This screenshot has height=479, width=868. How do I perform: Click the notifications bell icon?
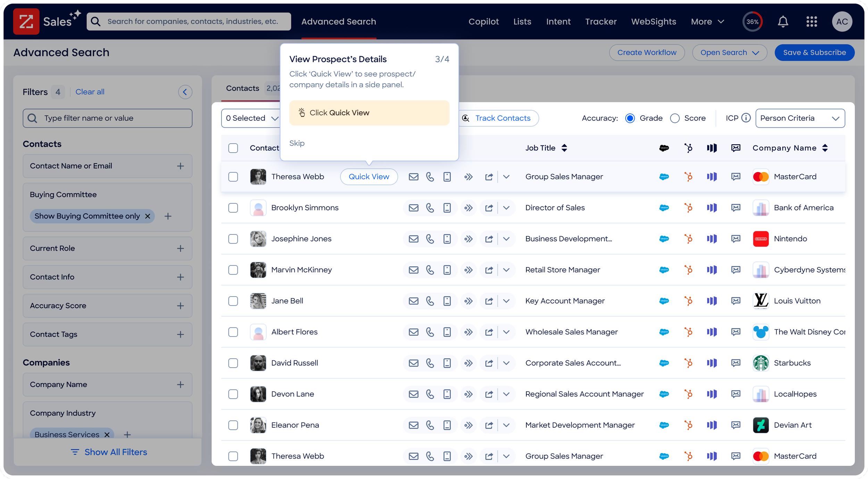[x=783, y=22]
